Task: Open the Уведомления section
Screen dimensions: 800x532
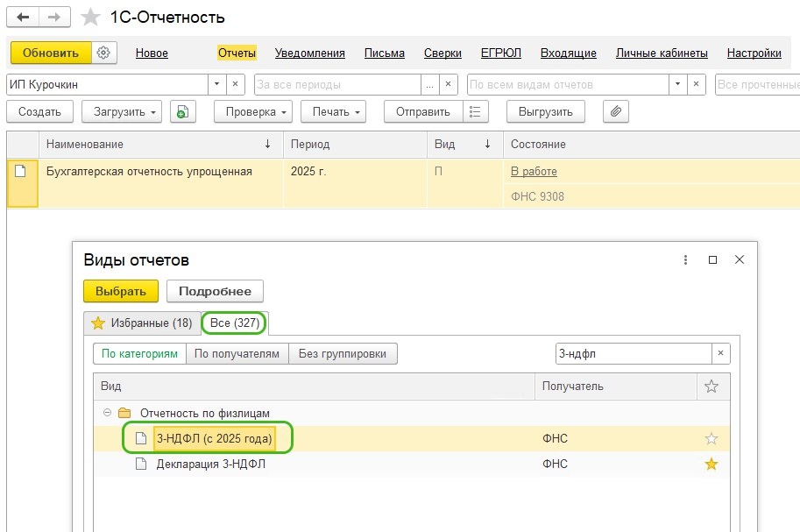Action: click(x=309, y=53)
